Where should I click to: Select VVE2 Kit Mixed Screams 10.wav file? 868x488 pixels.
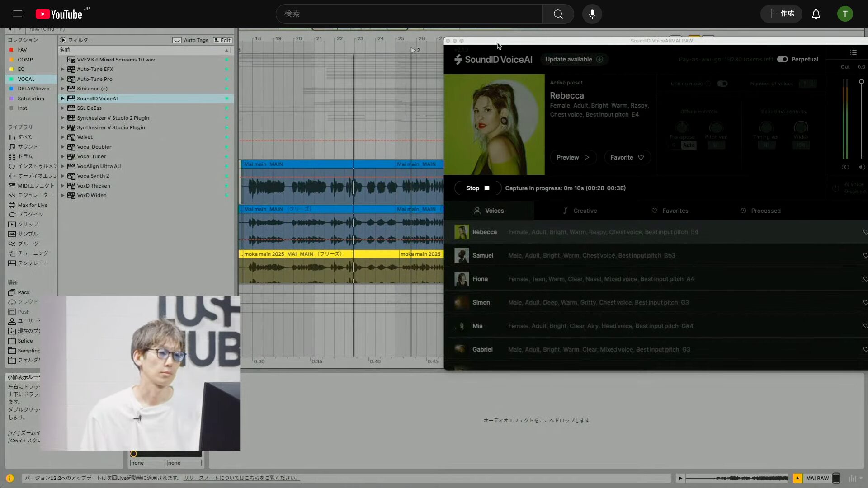point(116,60)
